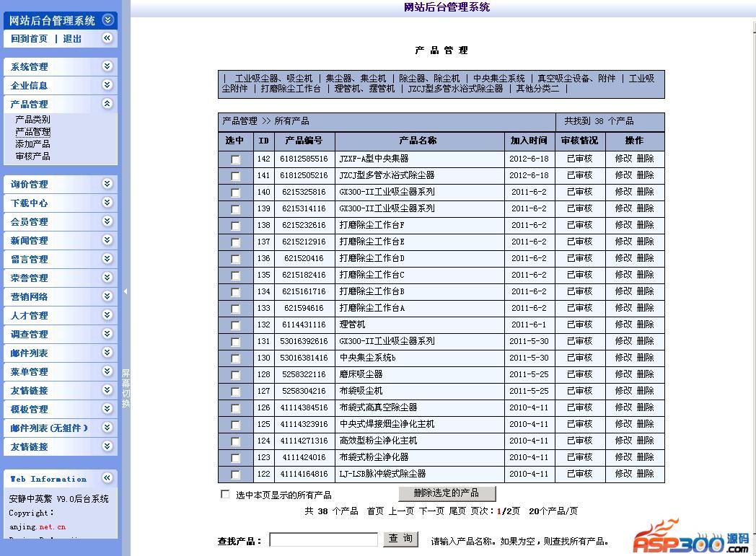
Task: Click the sidebar hide arrow on divider
Action: [x=126, y=291]
